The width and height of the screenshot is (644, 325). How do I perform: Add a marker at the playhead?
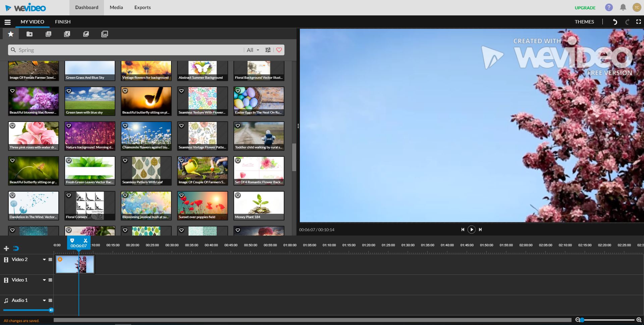click(x=72, y=240)
